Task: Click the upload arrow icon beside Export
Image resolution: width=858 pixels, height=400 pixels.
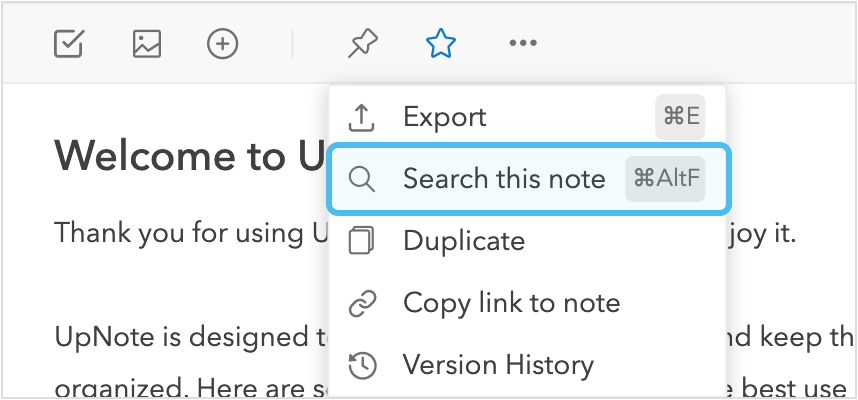Action: (361, 117)
